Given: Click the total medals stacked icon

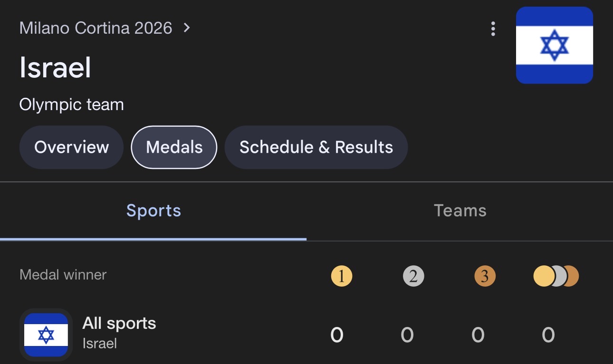Looking at the screenshot, I should [x=556, y=276].
